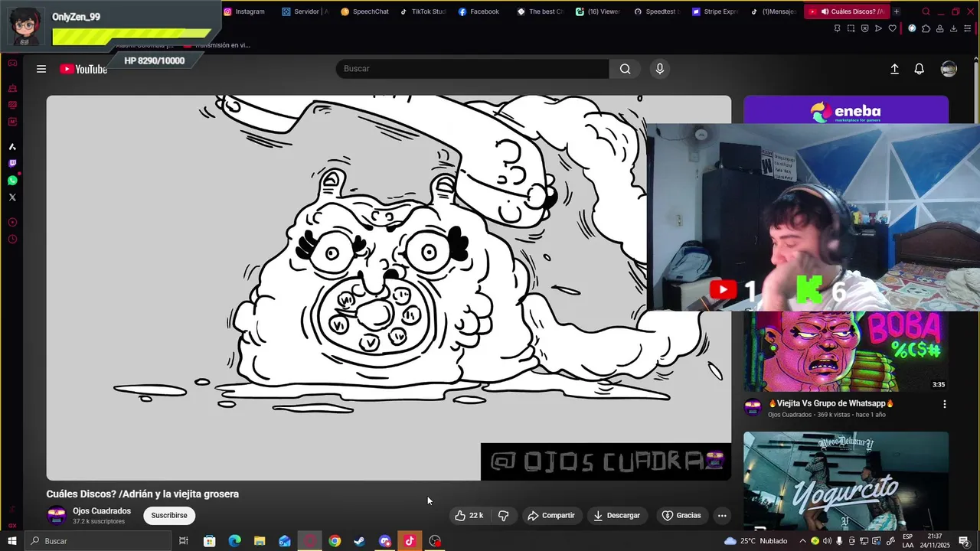980x551 pixels.
Task: Open the browser easy setup menu icon
Action: [x=968, y=28]
